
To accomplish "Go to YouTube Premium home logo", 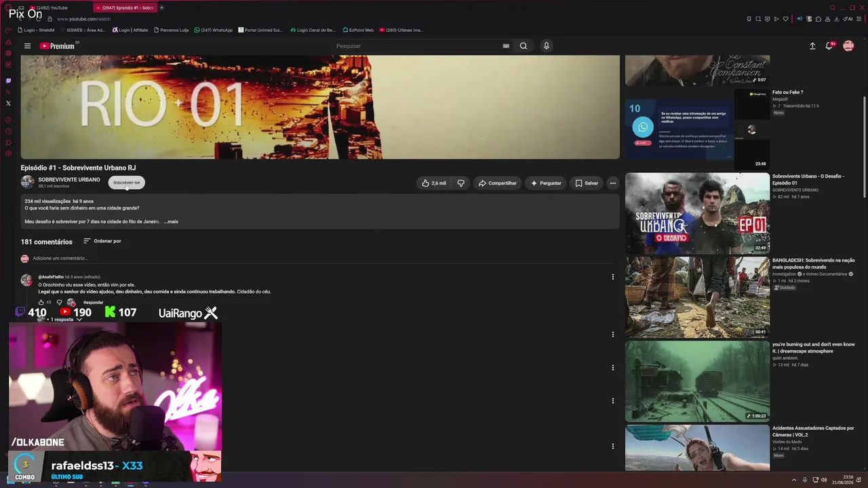I will point(58,46).
